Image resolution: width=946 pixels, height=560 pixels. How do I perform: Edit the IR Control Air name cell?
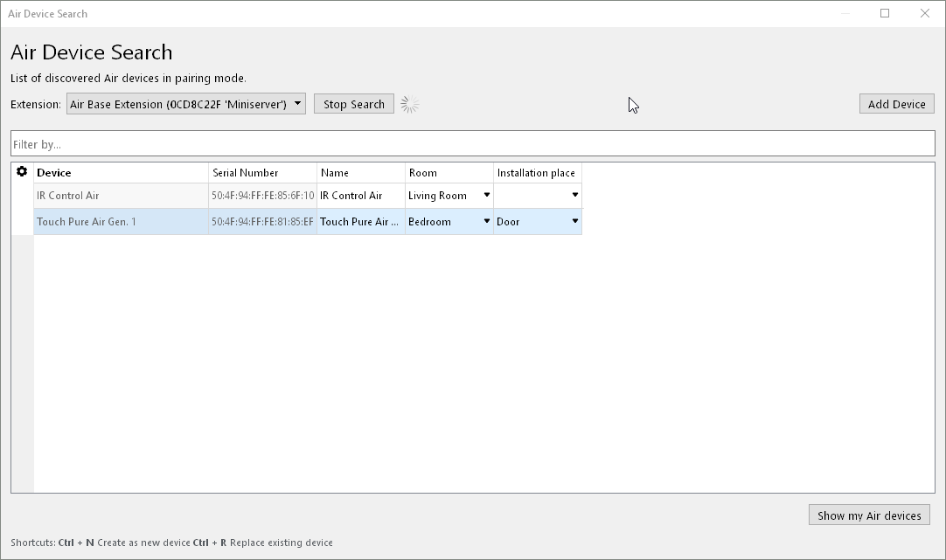coord(361,196)
